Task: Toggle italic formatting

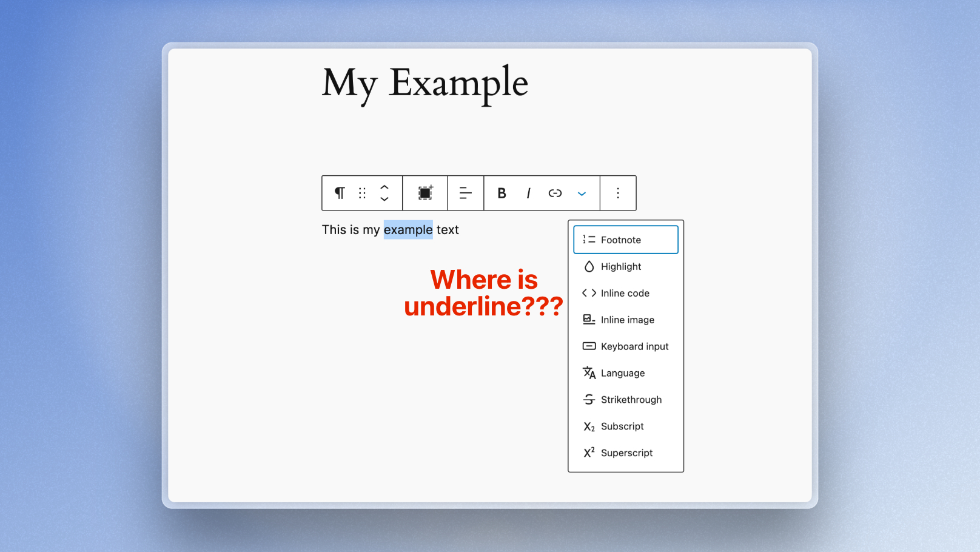Action: coord(528,193)
